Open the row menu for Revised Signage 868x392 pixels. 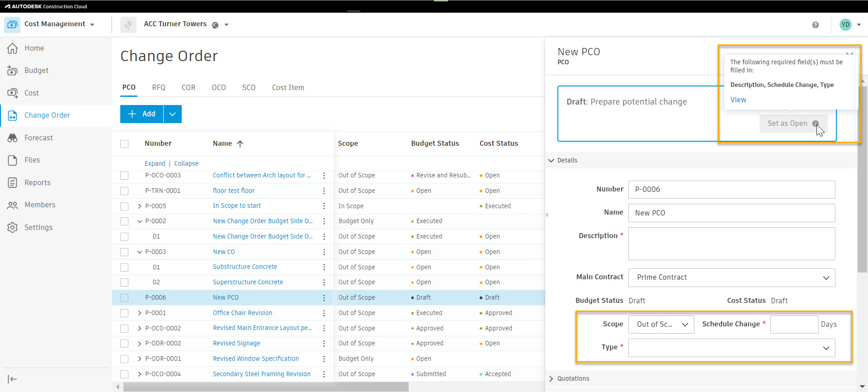(324, 344)
